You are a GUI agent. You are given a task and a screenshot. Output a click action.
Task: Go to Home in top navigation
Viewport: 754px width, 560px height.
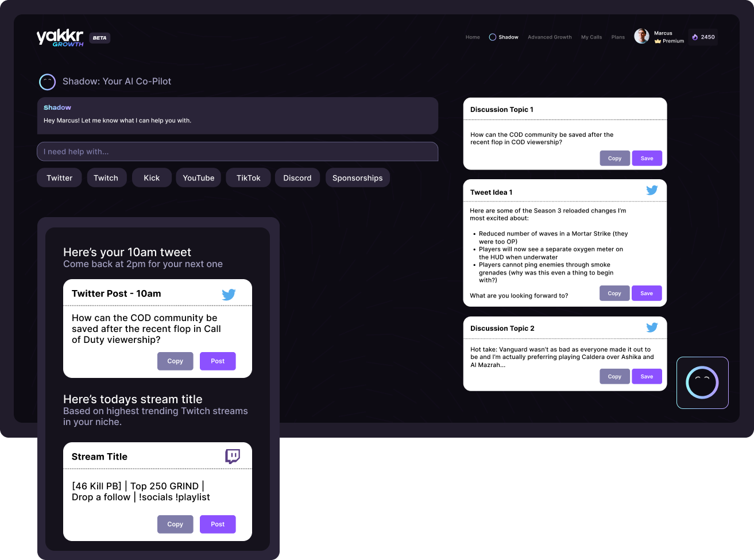(x=473, y=37)
